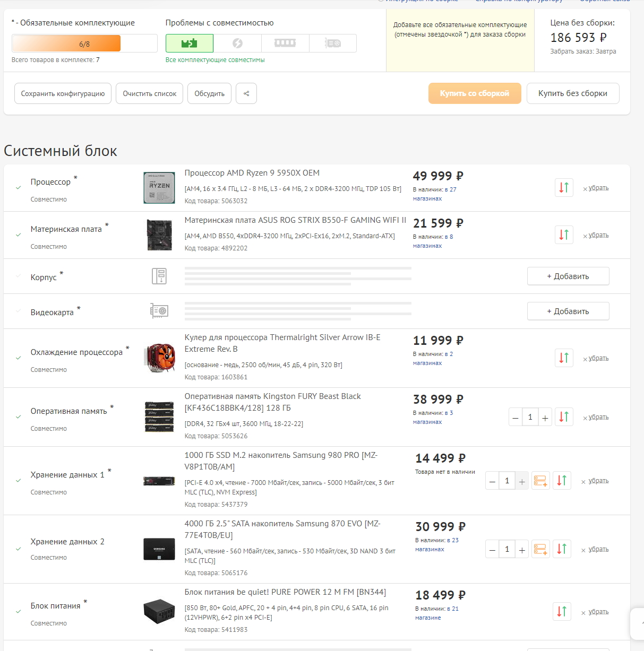The width and height of the screenshot is (644, 651).
Task: Click the total price 186 593 ₽
Action: (578, 38)
